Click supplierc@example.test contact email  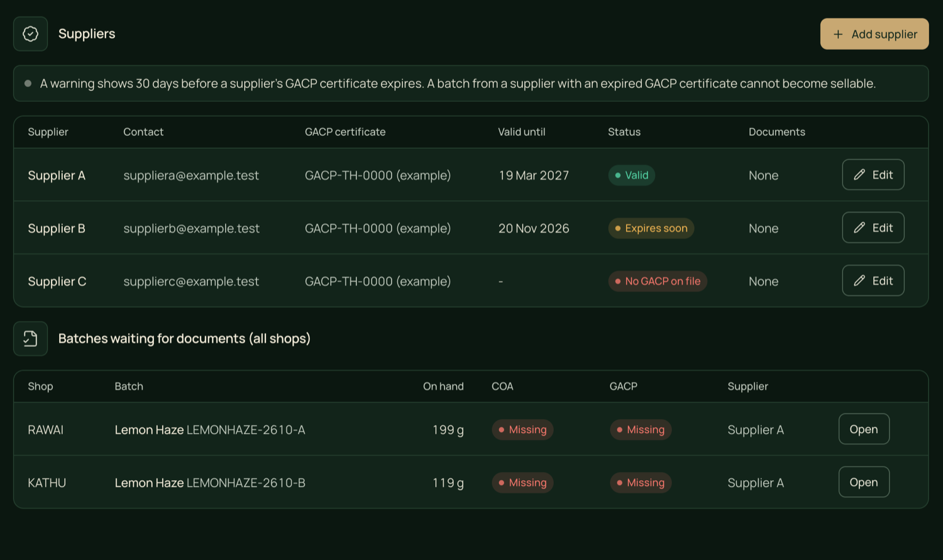coord(191,282)
